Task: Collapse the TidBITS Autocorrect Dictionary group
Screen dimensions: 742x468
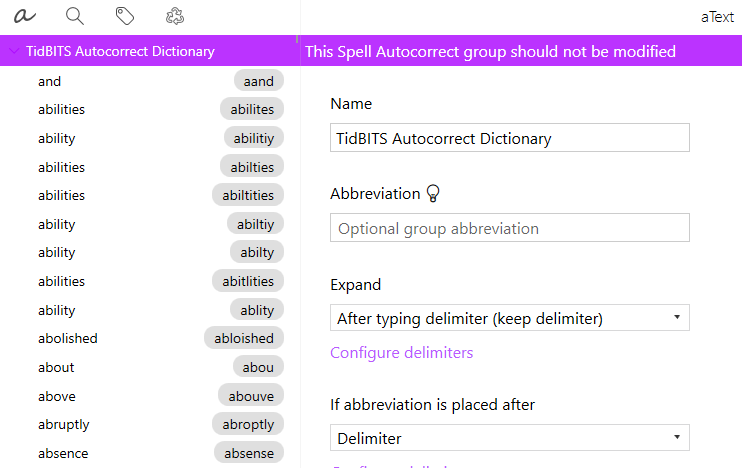Action: pyautogui.click(x=14, y=51)
